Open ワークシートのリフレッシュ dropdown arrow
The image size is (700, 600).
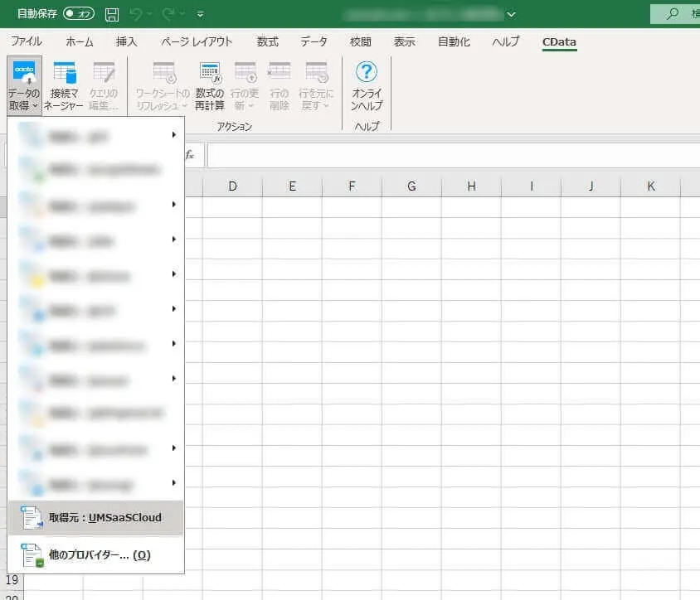coord(184,106)
